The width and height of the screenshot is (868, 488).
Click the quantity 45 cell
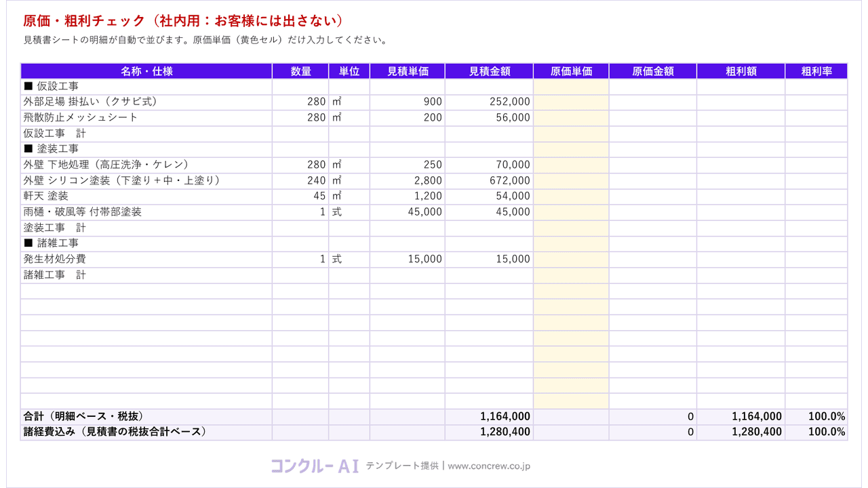tap(300, 197)
